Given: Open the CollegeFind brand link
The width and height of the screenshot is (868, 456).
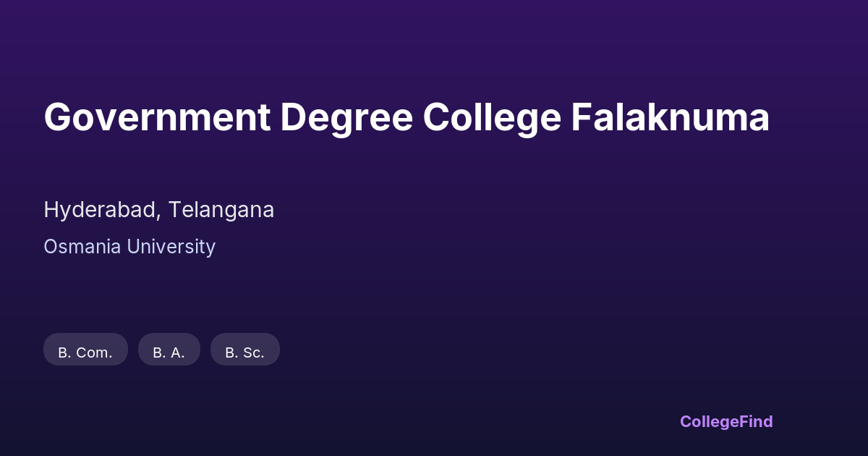Looking at the screenshot, I should tap(726, 421).
